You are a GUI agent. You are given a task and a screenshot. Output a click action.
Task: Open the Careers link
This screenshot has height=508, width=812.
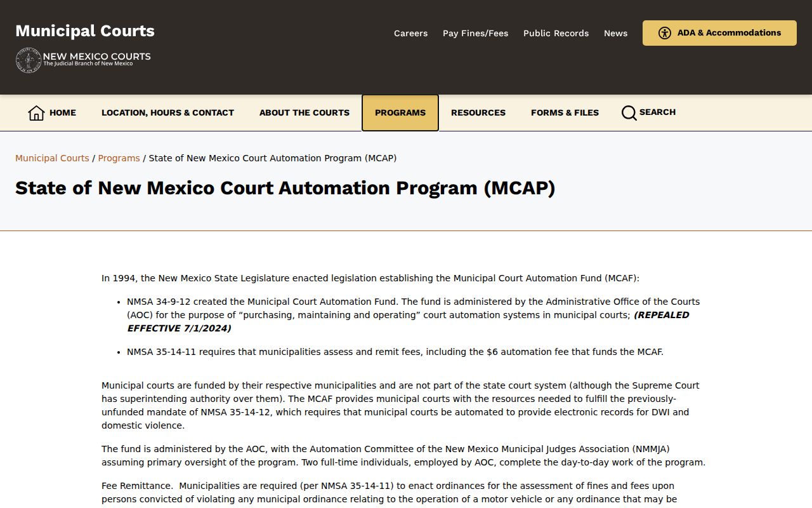point(410,34)
